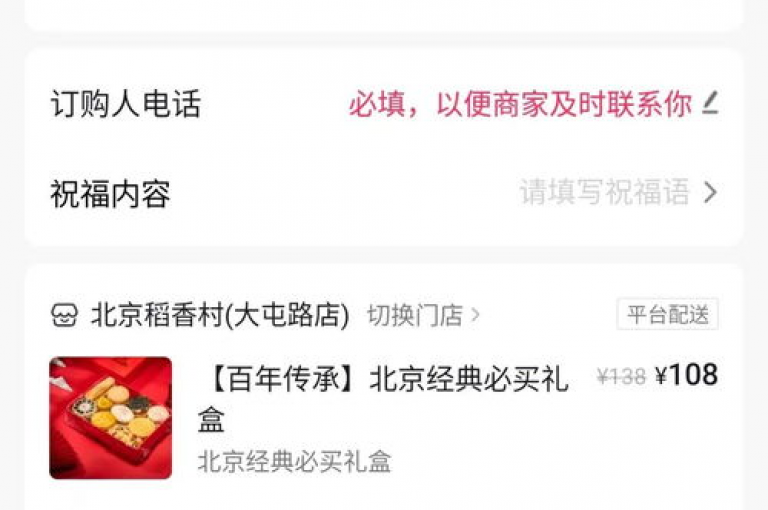Click the struck-through ¥138 original price

(x=621, y=377)
